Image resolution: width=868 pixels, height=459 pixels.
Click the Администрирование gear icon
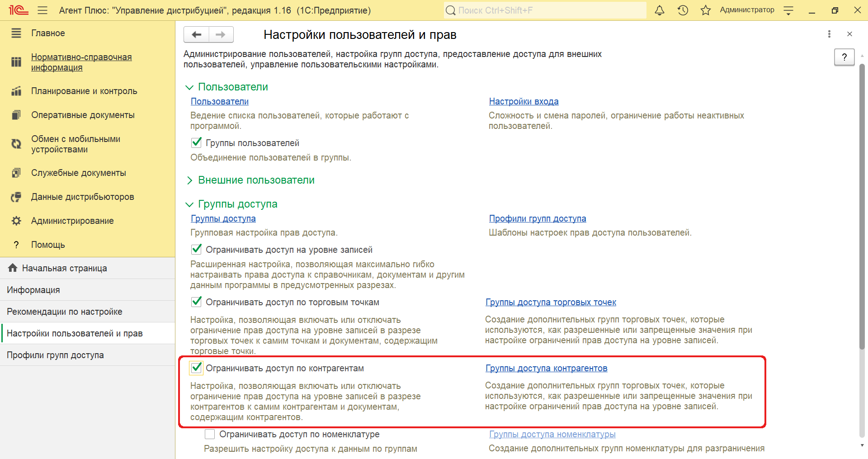tap(16, 221)
